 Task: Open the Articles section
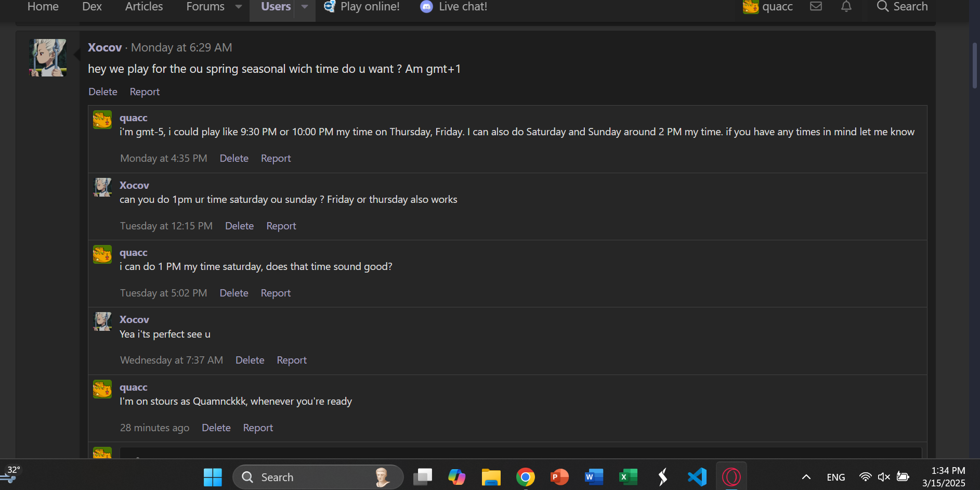tap(144, 7)
